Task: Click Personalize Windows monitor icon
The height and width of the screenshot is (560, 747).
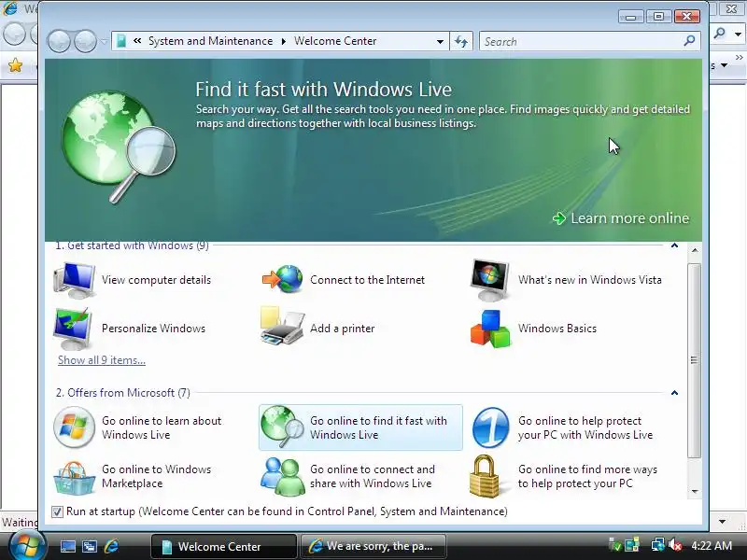Action: [x=74, y=329]
